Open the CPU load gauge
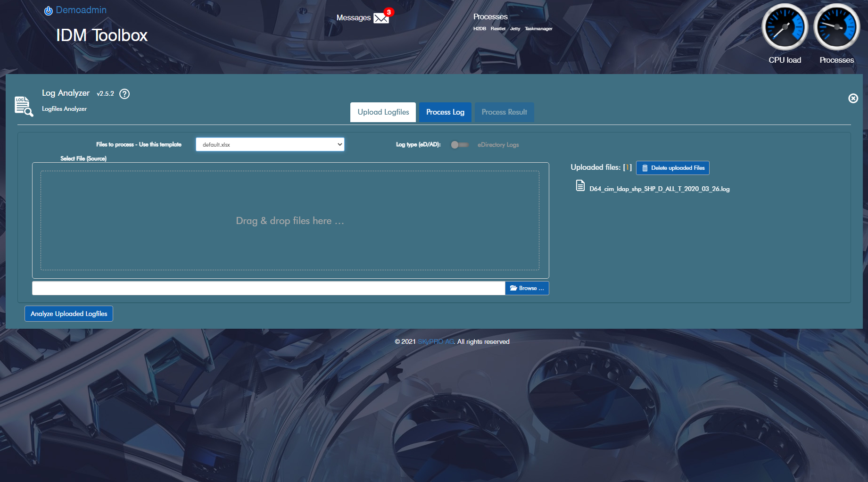 (785, 27)
